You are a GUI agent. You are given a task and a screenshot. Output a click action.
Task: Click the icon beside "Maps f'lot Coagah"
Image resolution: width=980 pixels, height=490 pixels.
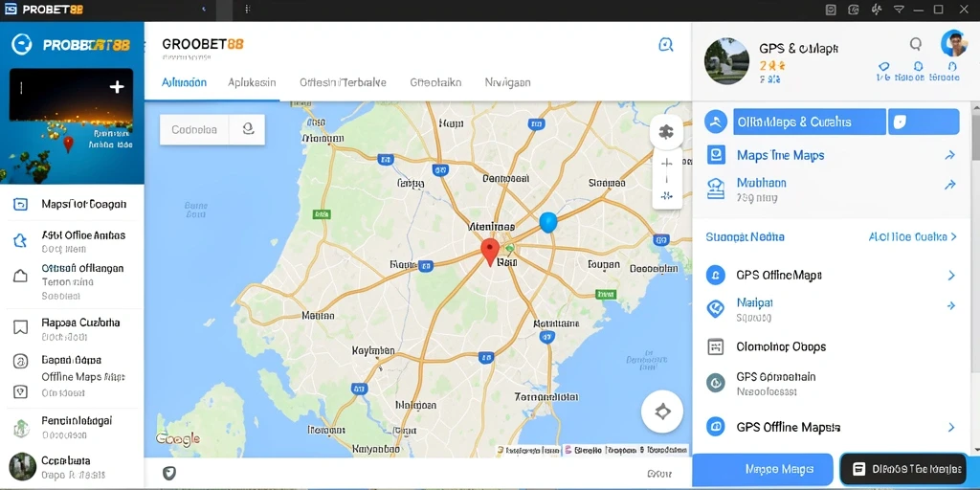point(21,205)
